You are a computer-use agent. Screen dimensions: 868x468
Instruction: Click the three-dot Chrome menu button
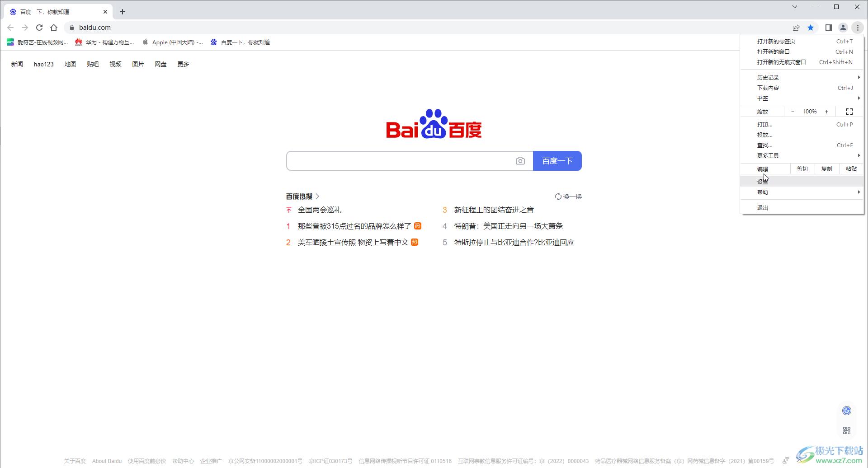click(858, 28)
